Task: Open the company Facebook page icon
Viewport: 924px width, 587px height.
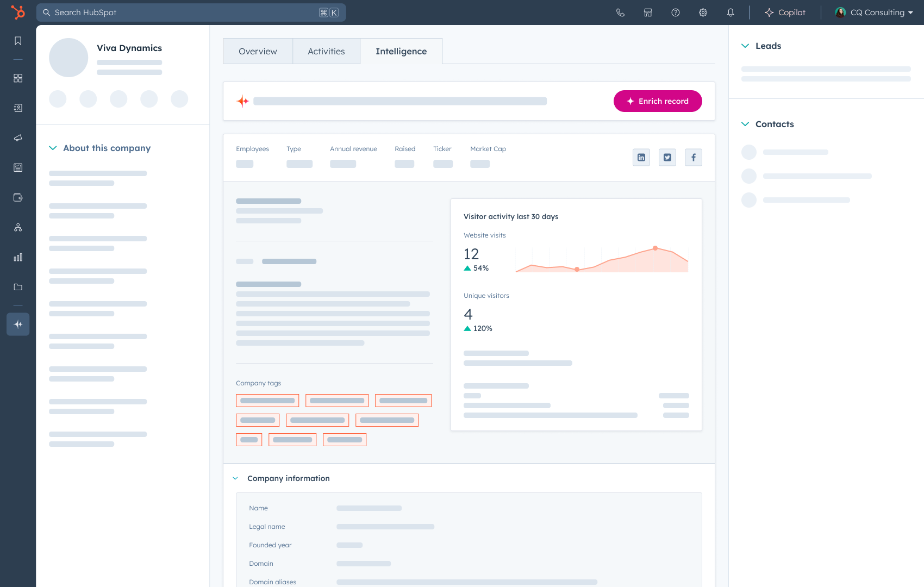Action: coord(694,158)
